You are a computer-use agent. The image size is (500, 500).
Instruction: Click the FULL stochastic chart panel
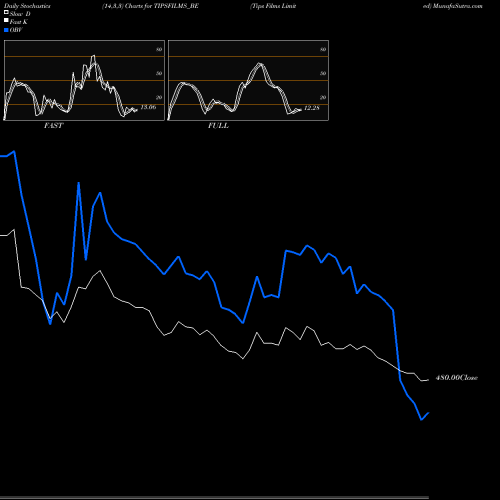pos(248,80)
